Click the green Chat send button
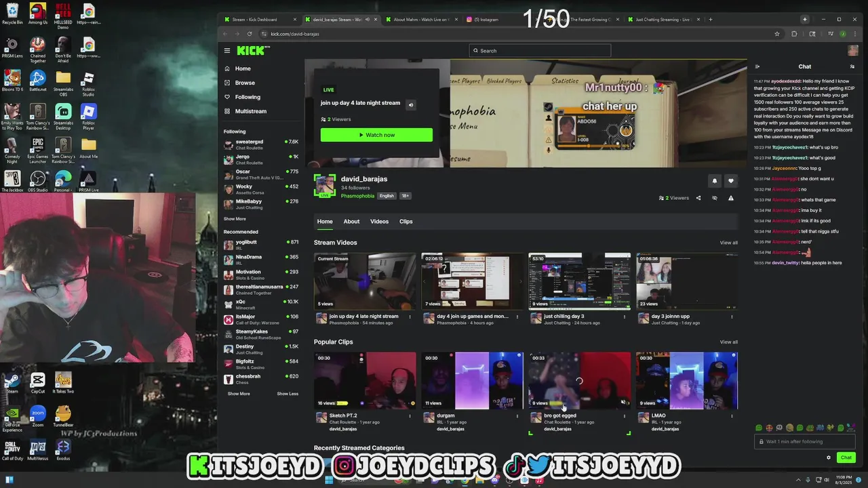 846,457
